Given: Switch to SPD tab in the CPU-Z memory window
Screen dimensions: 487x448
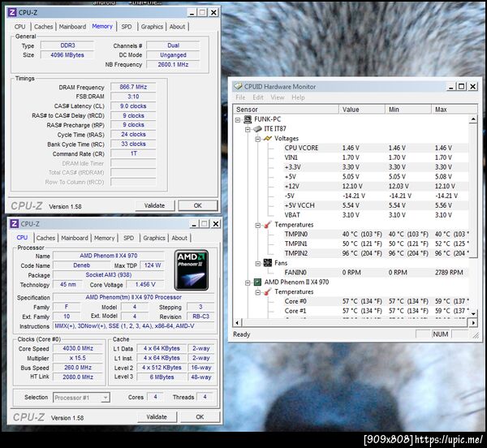Looking at the screenshot, I should tap(127, 27).
